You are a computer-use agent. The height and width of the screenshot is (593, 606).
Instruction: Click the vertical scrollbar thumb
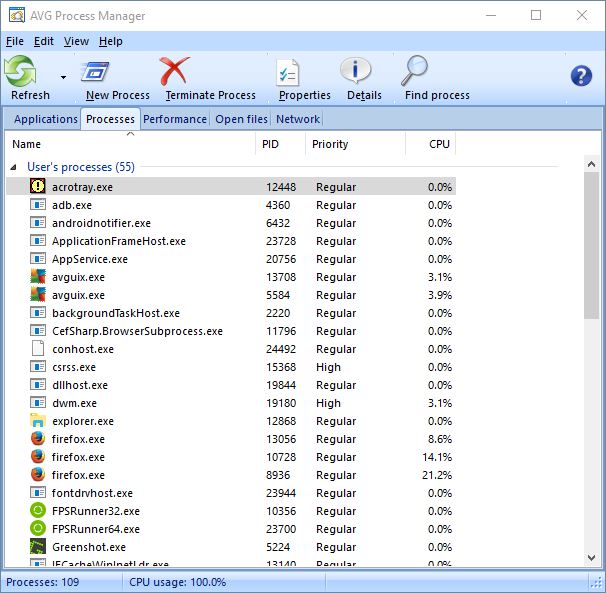click(591, 245)
